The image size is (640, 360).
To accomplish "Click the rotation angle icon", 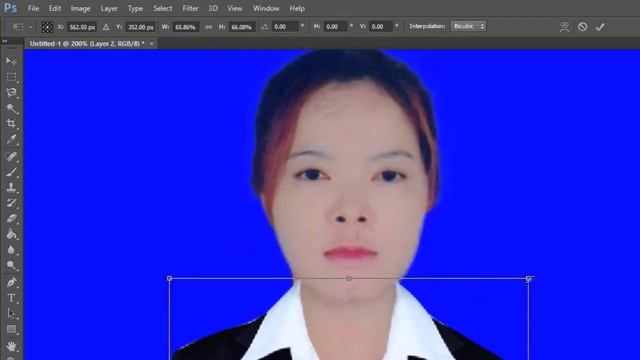I will pos(264,27).
